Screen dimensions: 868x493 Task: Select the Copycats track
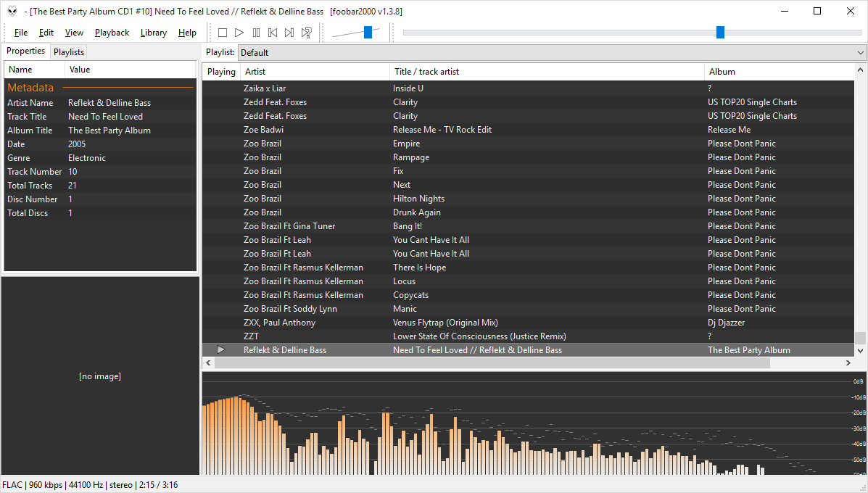tap(528, 295)
